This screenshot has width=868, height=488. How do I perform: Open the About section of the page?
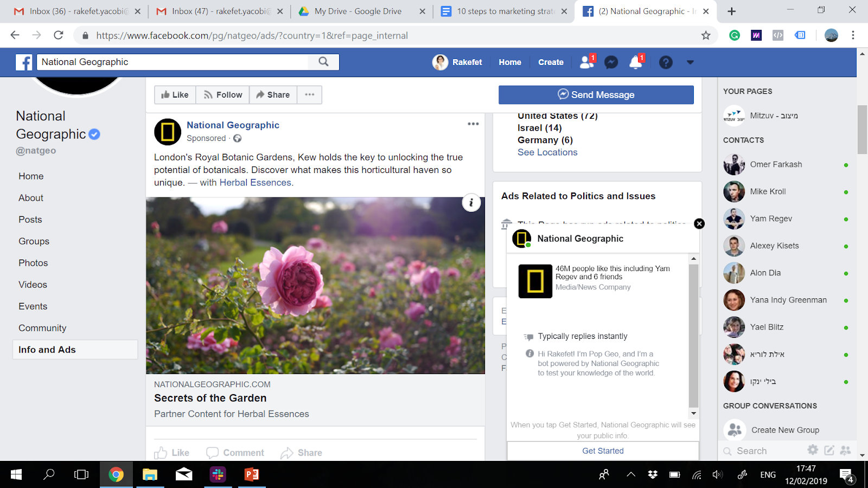click(x=31, y=198)
